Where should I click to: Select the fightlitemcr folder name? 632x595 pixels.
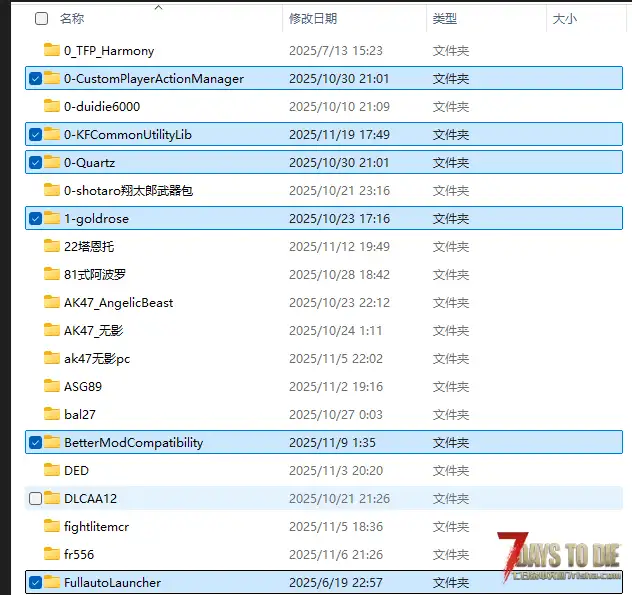(x=97, y=526)
